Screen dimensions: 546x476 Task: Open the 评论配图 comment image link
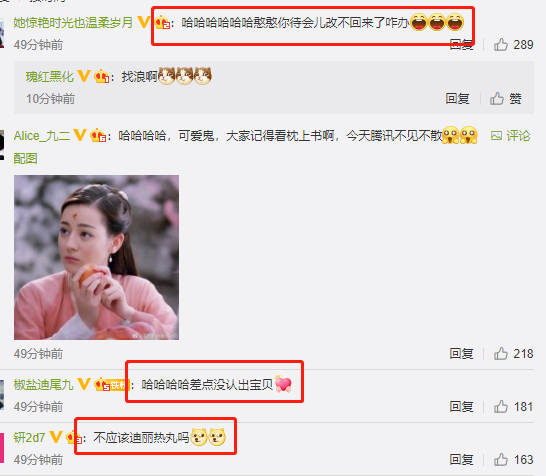510,135
